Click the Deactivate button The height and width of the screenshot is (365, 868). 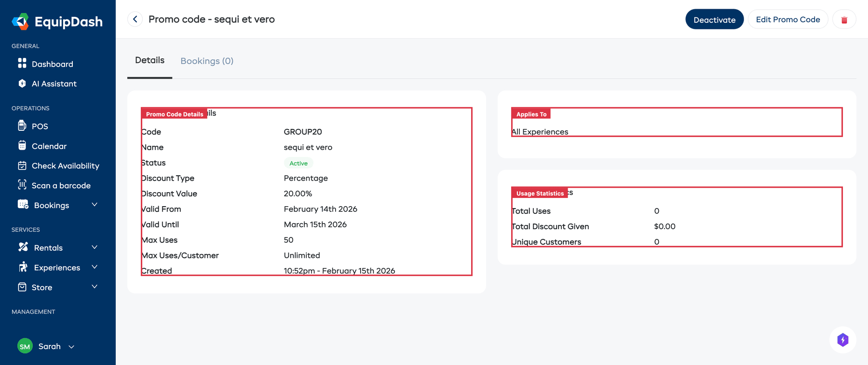coord(715,19)
